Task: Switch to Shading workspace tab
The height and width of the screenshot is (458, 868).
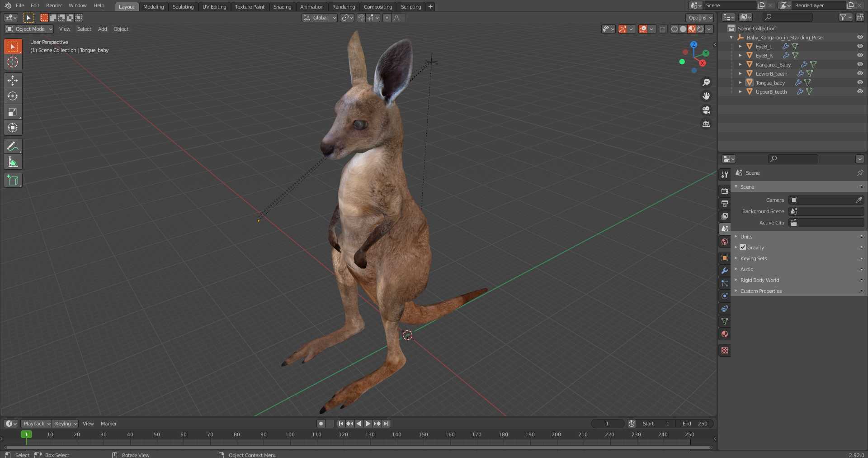Action: [x=282, y=7]
